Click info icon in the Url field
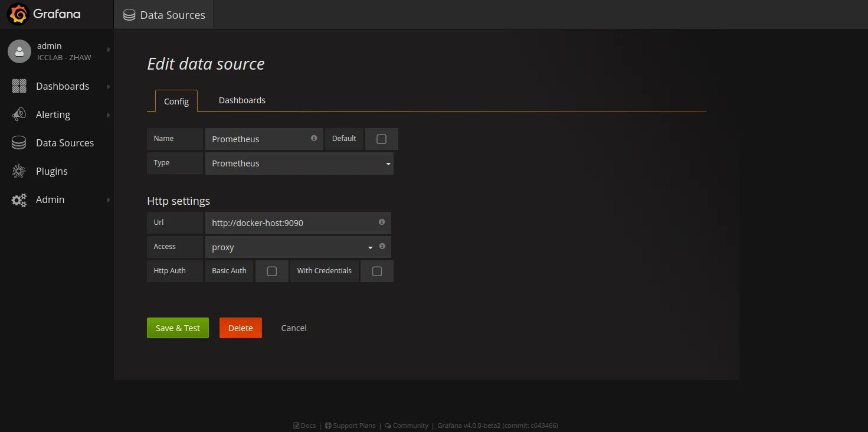Screen dimensions: 868x432 [x=382, y=222]
